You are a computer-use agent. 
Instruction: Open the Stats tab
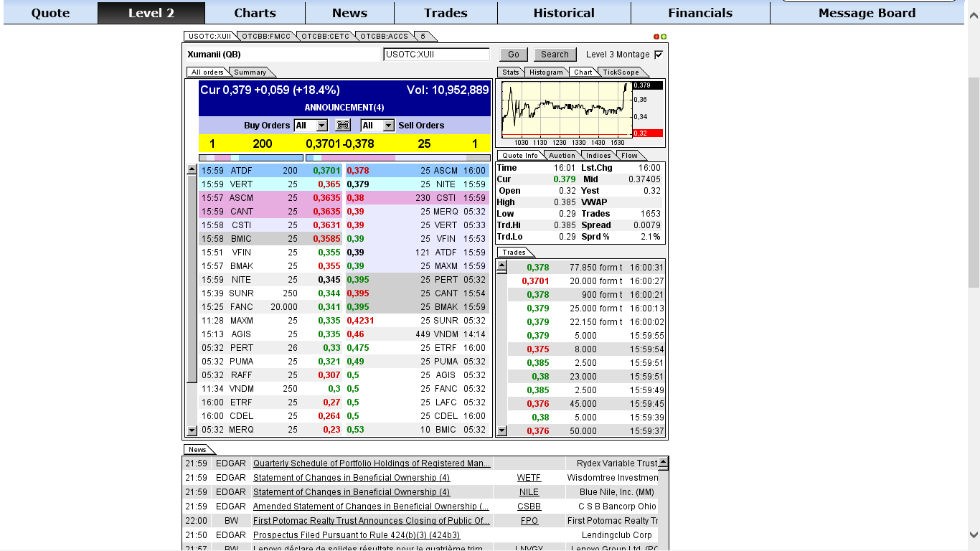tap(511, 72)
